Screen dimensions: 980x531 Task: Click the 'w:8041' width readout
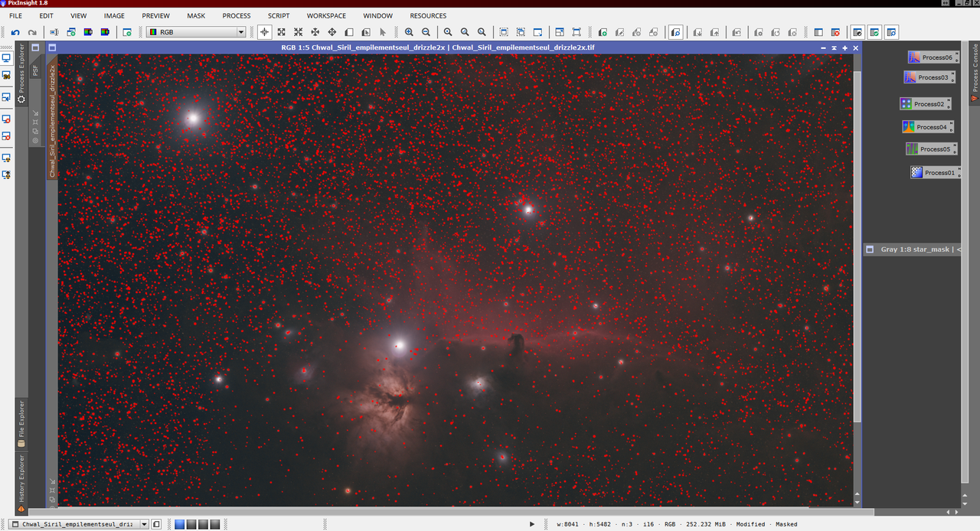pos(567,524)
